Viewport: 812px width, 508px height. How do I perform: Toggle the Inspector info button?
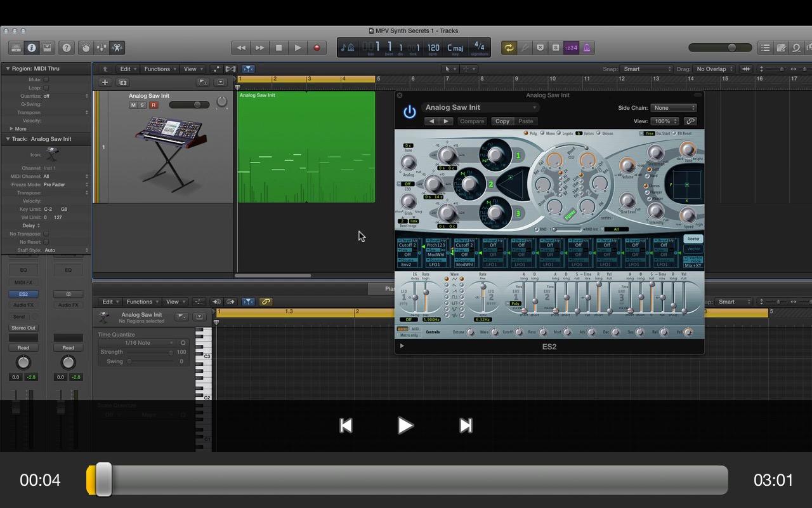point(31,48)
